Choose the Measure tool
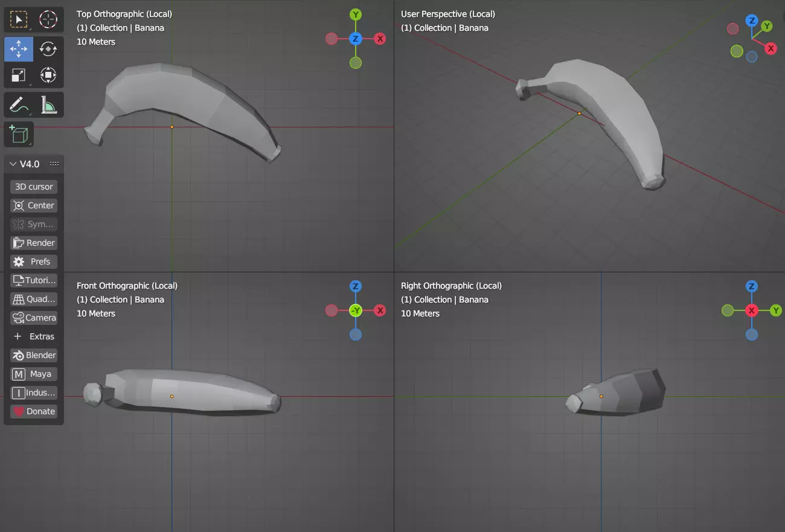Screen dimensions: 785x532 (48, 105)
